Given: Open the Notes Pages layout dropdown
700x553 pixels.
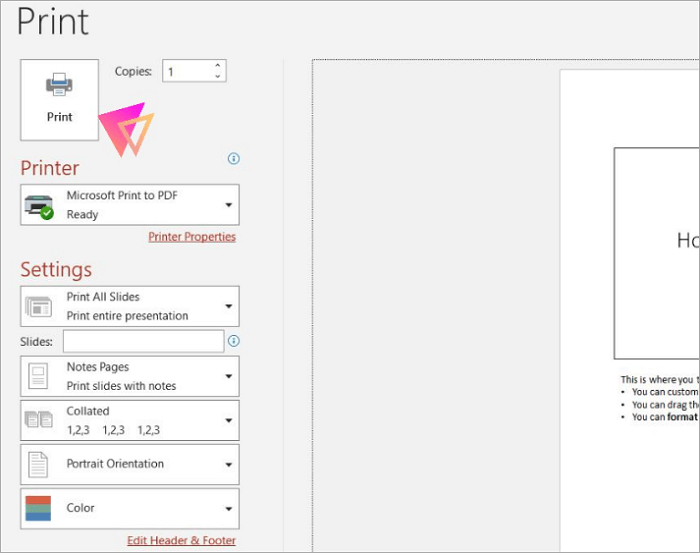Looking at the screenshot, I should coord(130,376).
